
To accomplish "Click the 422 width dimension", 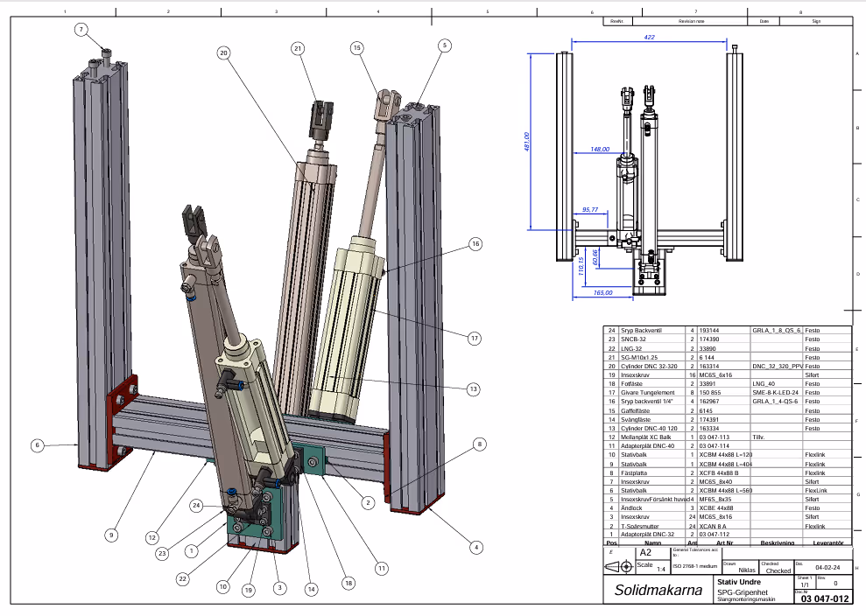I will pos(651,38).
